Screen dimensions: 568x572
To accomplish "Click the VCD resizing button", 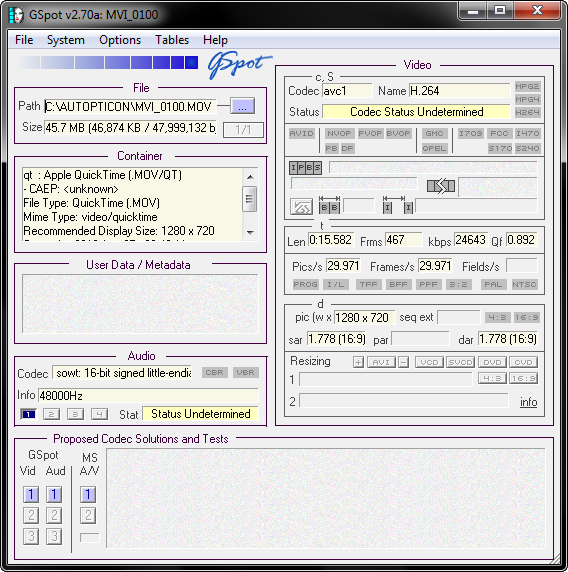I will pos(429,362).
